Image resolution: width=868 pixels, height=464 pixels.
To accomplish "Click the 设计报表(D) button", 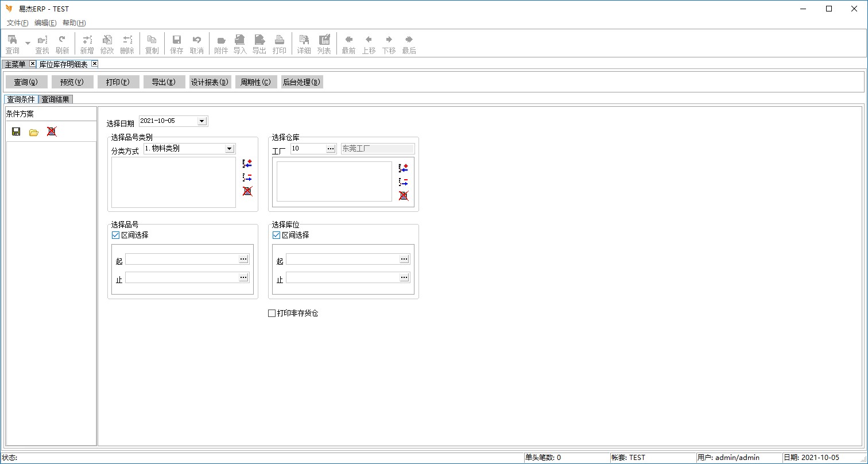I will pyautogui.click(x=210, y=82).
